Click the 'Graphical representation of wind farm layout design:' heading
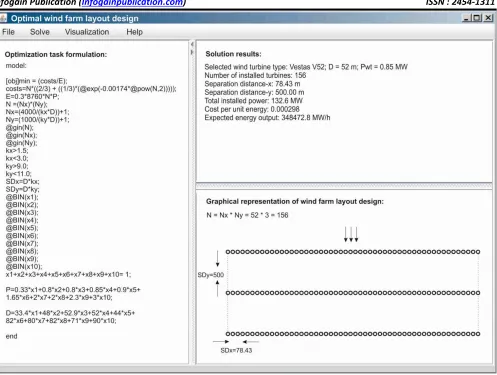Image resolution: width=497 pixels, height=375 pixels. coord(295,201)
